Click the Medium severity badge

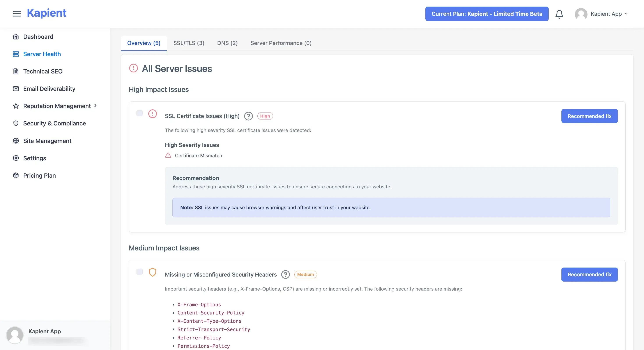[x=305, y=275]
